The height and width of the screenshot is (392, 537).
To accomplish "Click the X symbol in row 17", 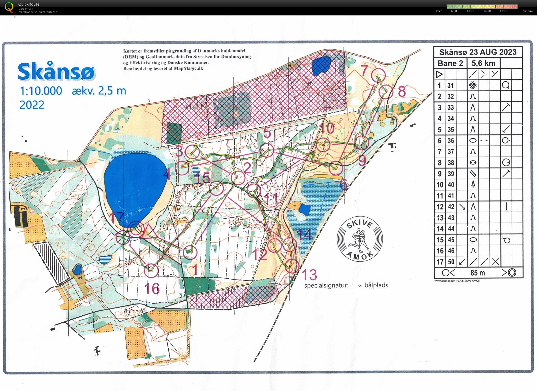I will coord(495,262).
